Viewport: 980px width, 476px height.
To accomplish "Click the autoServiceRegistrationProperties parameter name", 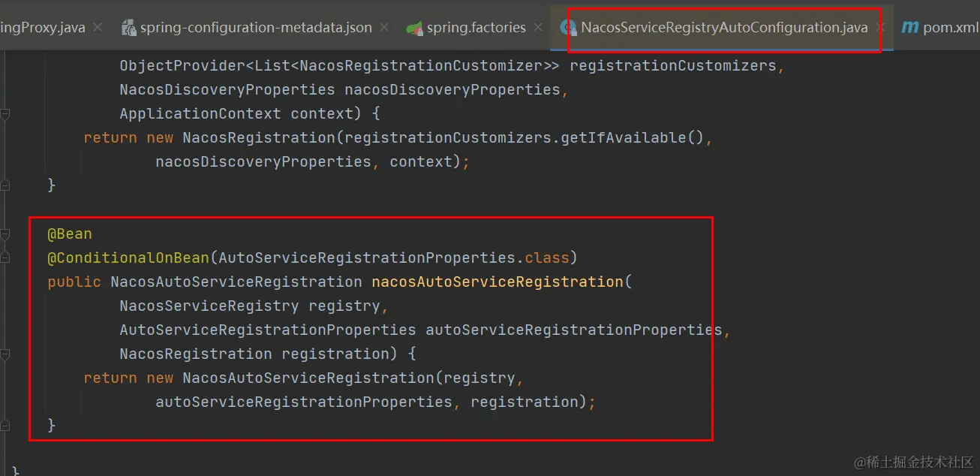I will 574,330.
